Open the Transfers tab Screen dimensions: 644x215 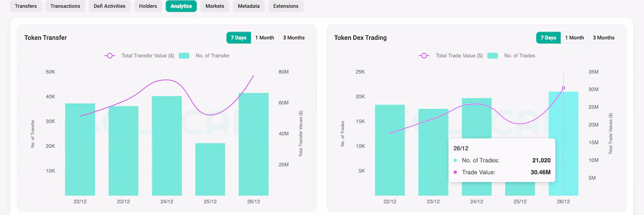tap(26, 6)
